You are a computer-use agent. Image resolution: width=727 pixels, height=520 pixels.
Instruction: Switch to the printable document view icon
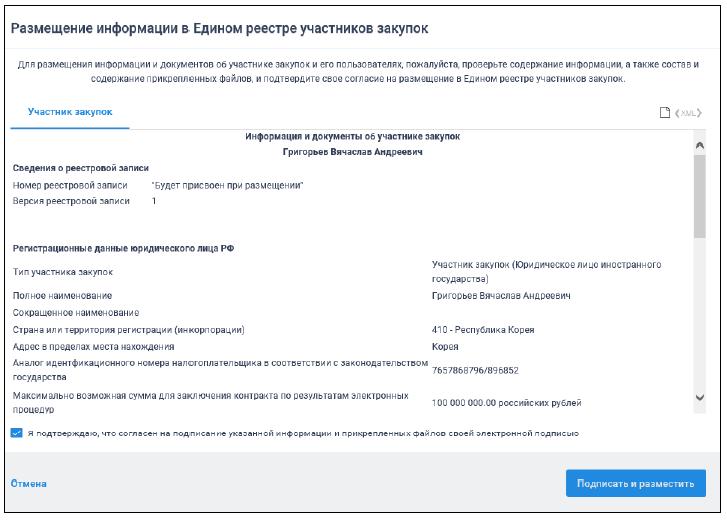(664, 112)
